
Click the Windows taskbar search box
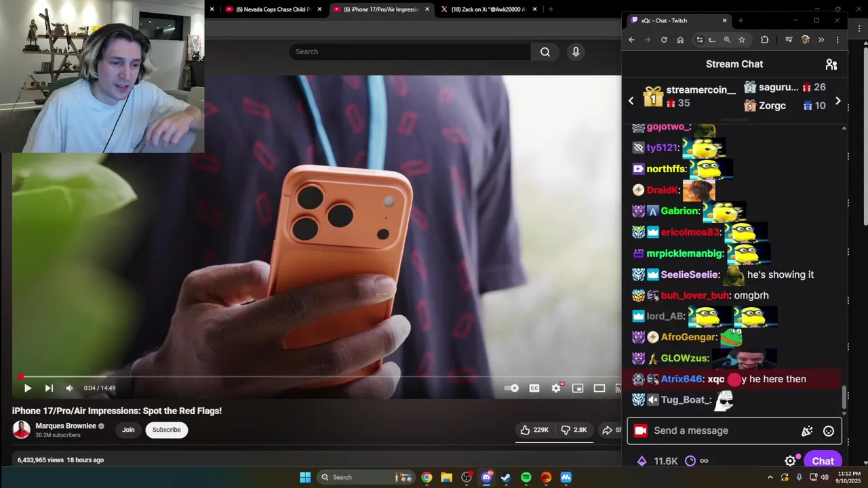click(x=365, y=477)
